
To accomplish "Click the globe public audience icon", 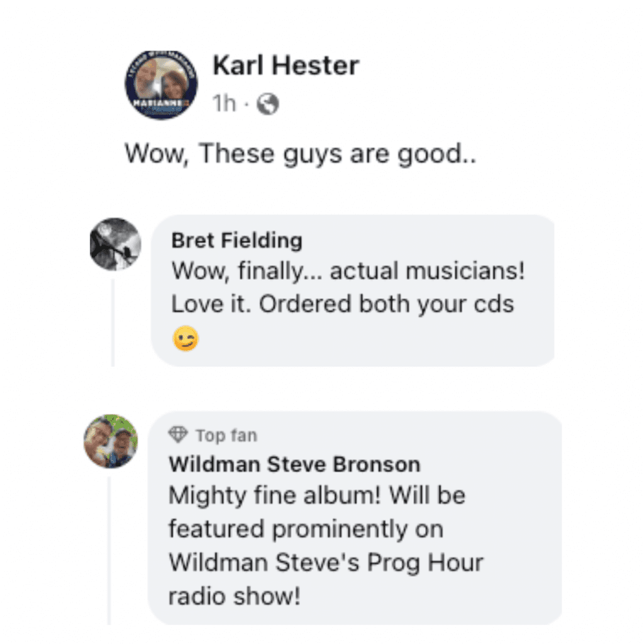I will click(268, 104).
